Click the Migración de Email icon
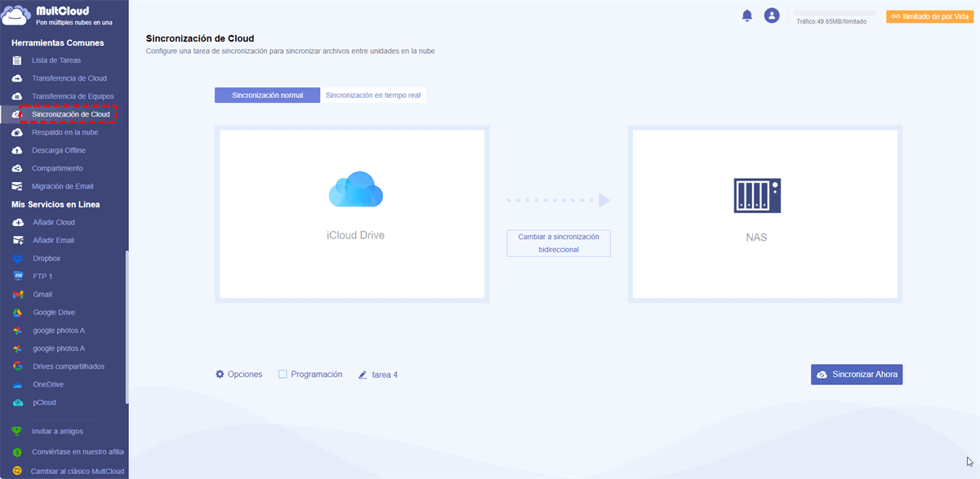The image size is (980, 479). tap(17, 186)
